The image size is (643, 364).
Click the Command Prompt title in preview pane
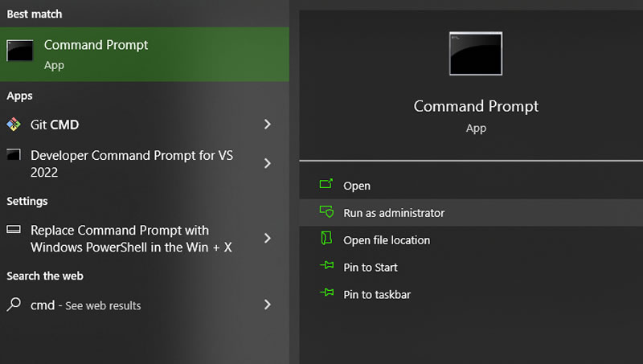[x=476, y=107]
